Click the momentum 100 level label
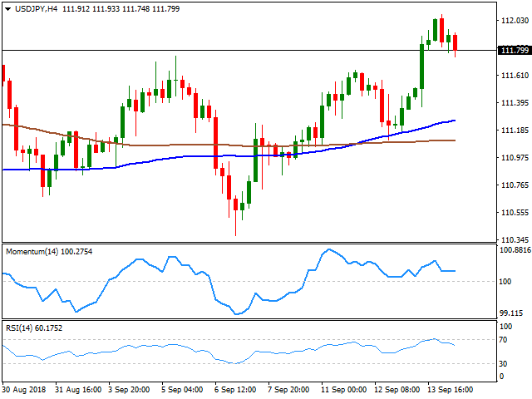This screenshot has height=399, width=532. coord(505,282)
